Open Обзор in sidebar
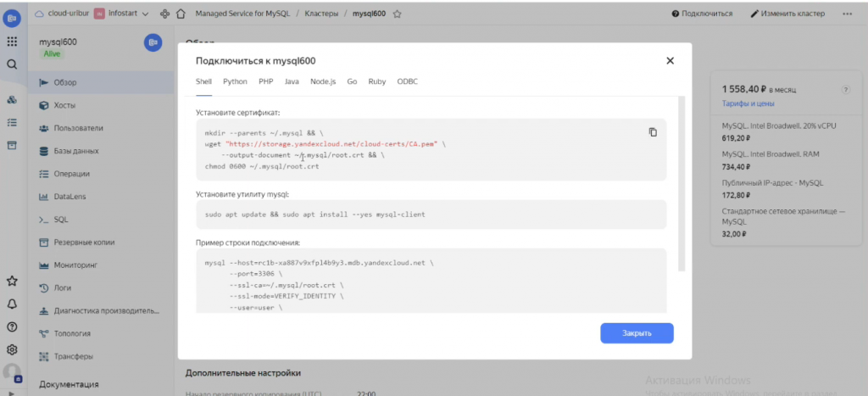This screenshot has height=396, width=868. pyautogui.click(x=101, y=82)
